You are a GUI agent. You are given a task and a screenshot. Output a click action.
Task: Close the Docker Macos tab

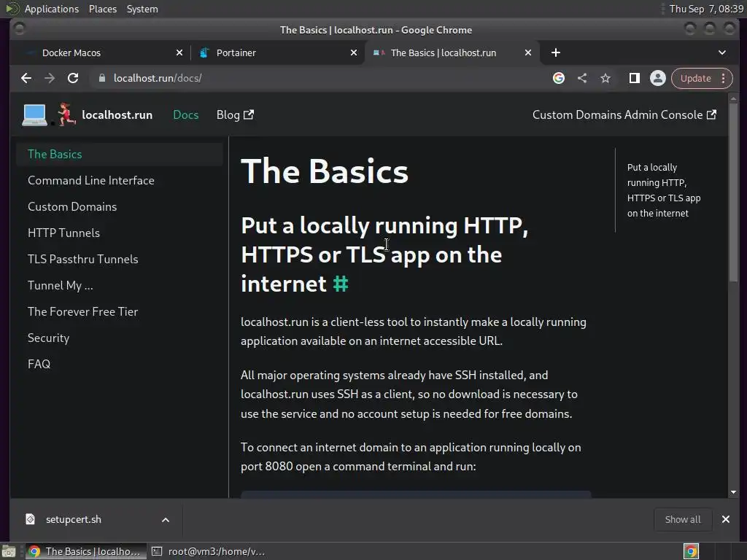(179, 52)
